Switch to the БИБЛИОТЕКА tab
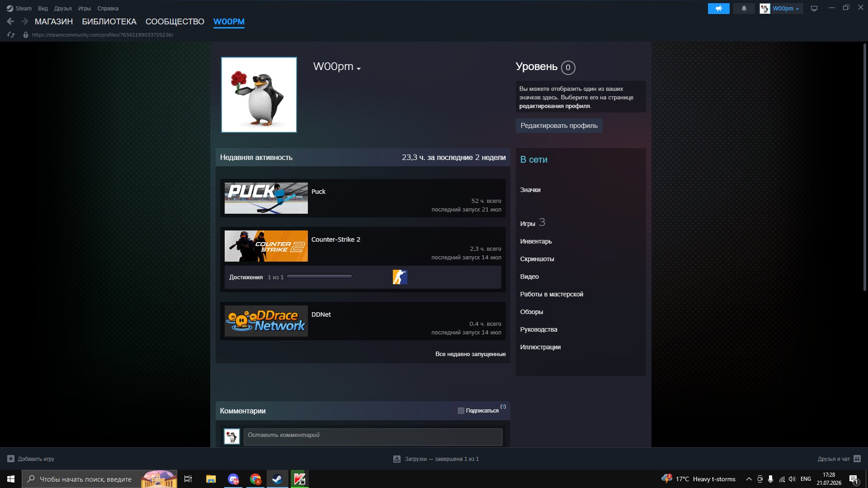The width and height of the screenshot is (868, 488). coord(109,21)
